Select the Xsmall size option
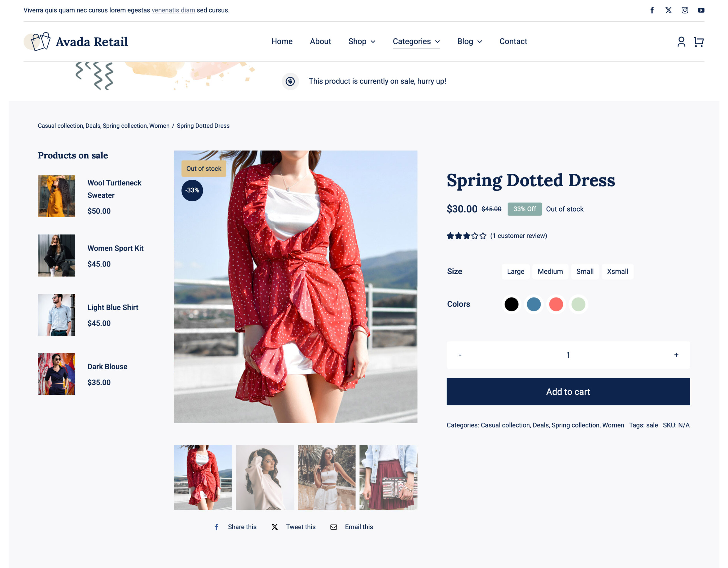The image size is (728, 568). click(617, 271)
